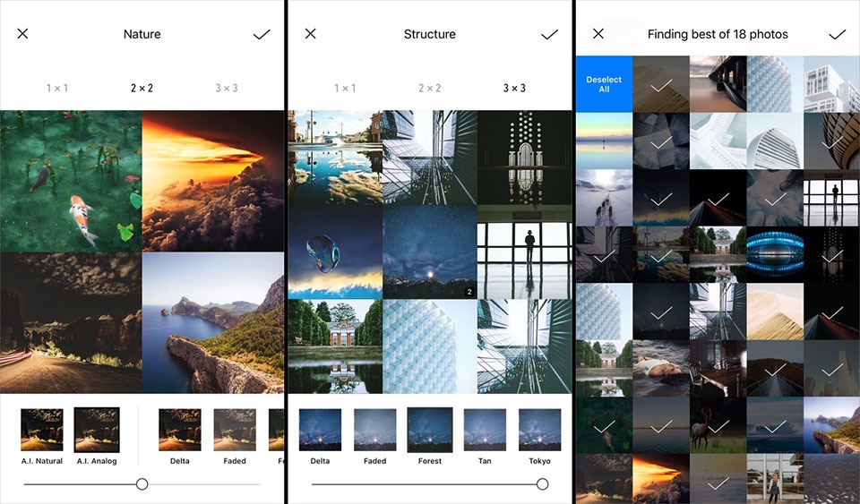The width and height of the screenshot is (860, 504).
Task: Switch Structure layout to 2 × 2
Action: pyautogui.click(x=429, y=88)
